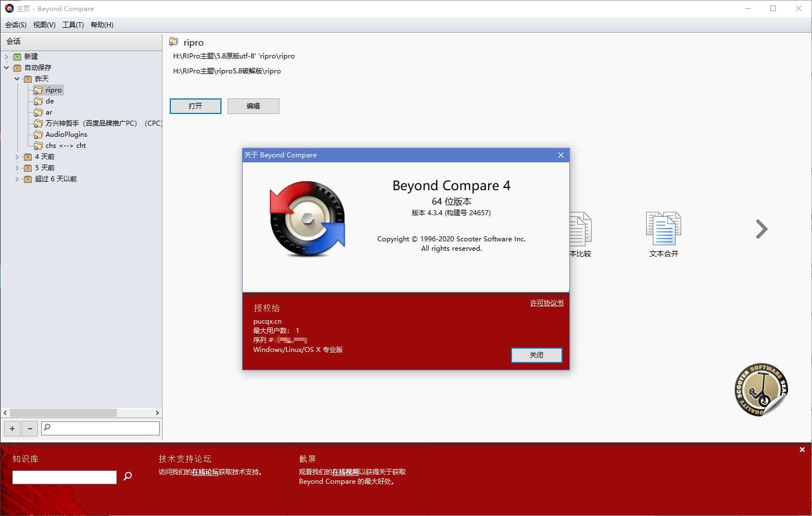Expand the 4 天前 group
The image size is (812, 516).
(x=17, y=156)
